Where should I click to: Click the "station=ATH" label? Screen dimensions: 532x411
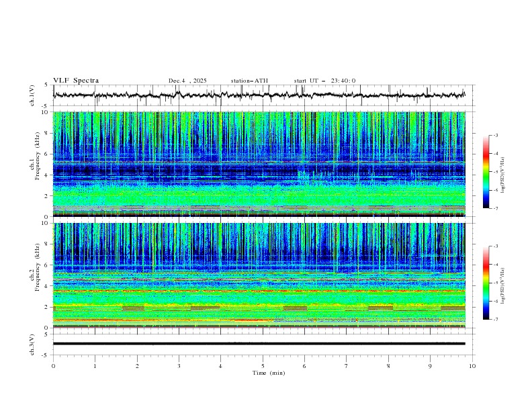click(249, 81)
